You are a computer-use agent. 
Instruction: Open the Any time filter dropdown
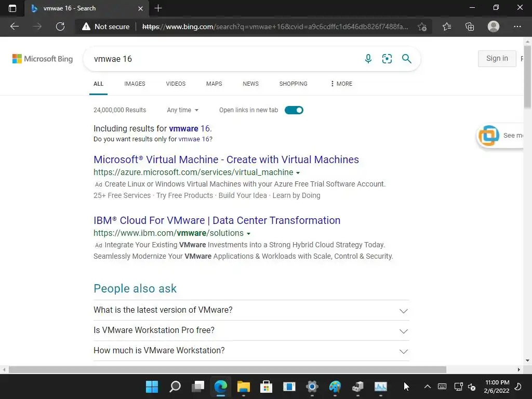coord(182,110)
